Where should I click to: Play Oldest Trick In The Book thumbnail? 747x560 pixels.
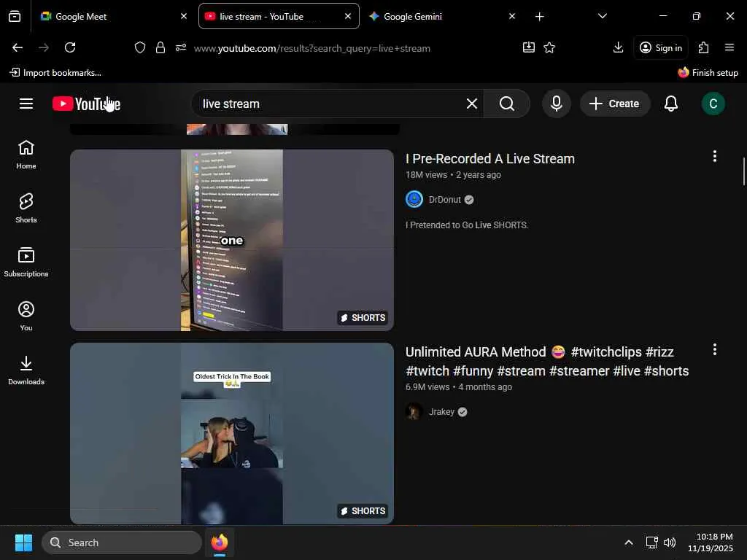232,433
